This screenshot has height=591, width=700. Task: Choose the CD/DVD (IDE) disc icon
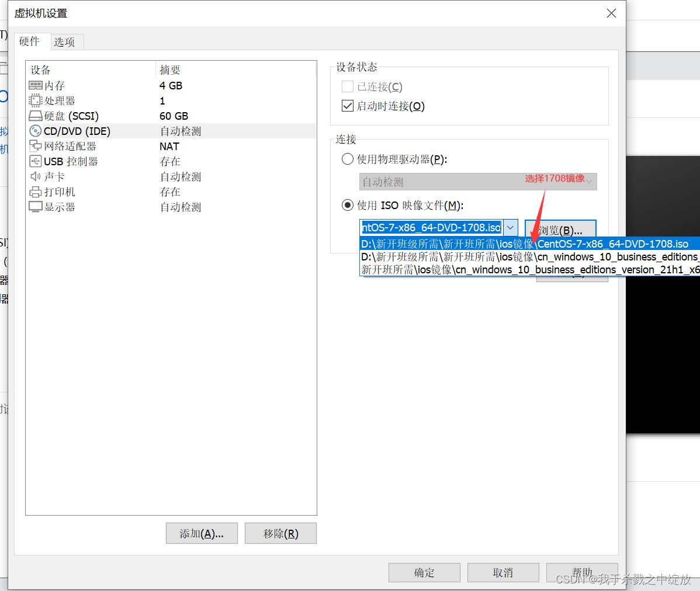[x=36, y=131]
